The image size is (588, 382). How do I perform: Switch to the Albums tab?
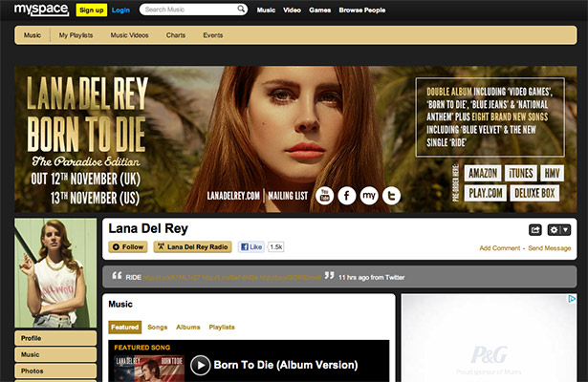coord(188,328)
